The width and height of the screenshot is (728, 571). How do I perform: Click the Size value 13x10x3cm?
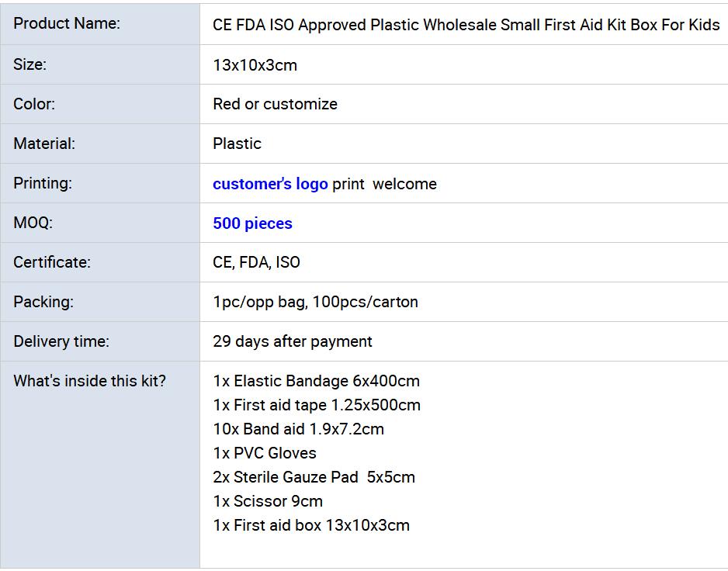tap(255, 65)
